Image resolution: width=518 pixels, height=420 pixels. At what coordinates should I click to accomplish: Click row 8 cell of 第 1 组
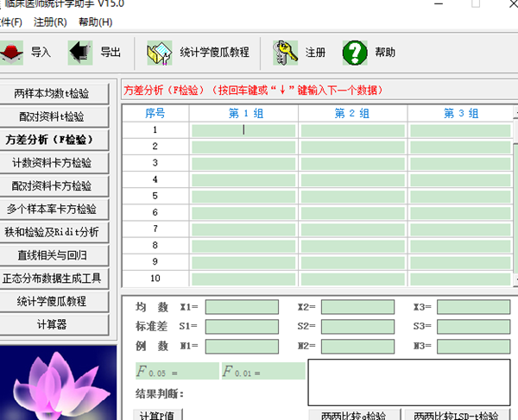(243, 246)
